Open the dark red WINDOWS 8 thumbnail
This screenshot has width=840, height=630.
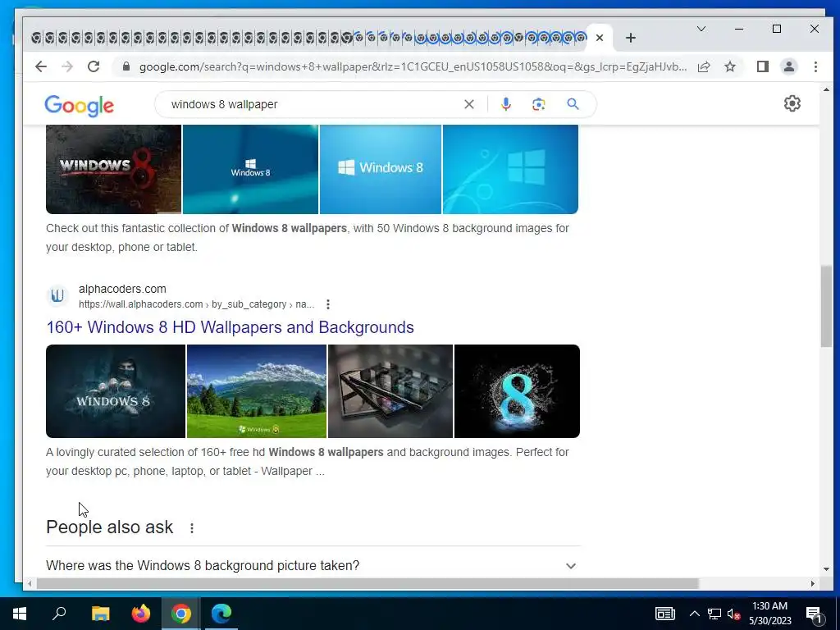pos(113,169)
